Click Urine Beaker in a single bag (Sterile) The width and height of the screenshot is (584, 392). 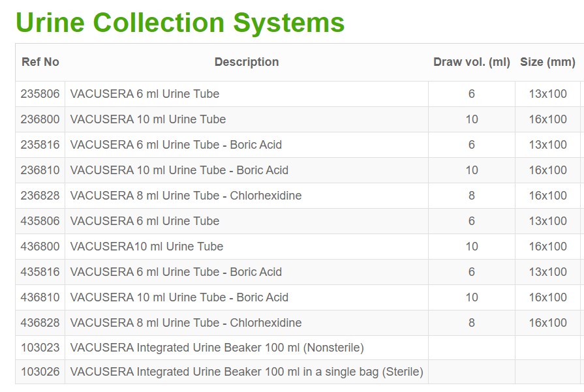click(x=247, y=372)
